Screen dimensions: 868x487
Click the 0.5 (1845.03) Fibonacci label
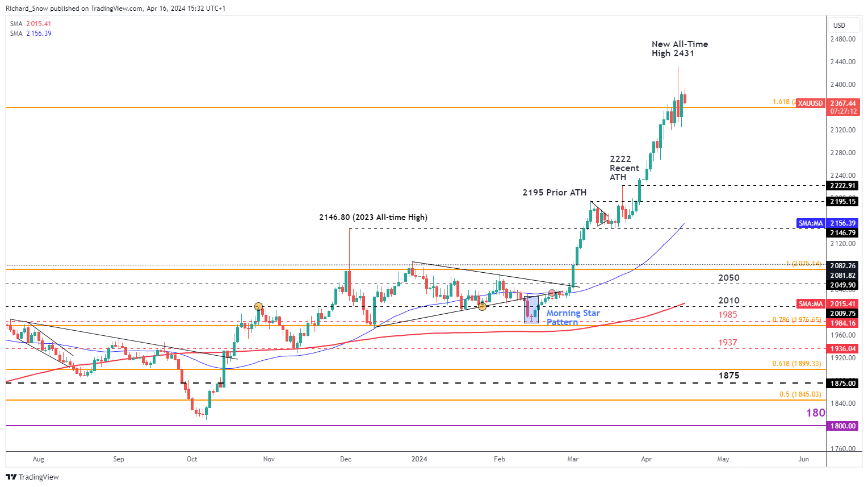pyautogui.click(x=800, y=394)
